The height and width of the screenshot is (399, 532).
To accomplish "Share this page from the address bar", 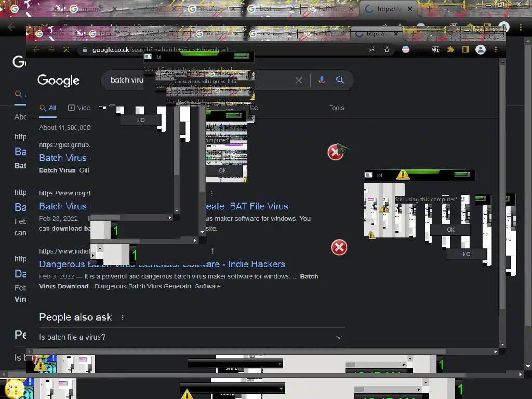I will click(x=372, y=50).
